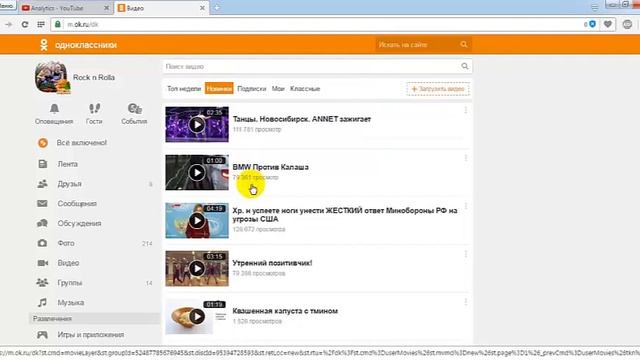Open the browser speed dial grid icon
The width and height of the screenshot is (640, 360).
pyautogui.click(x=41, y=24)
